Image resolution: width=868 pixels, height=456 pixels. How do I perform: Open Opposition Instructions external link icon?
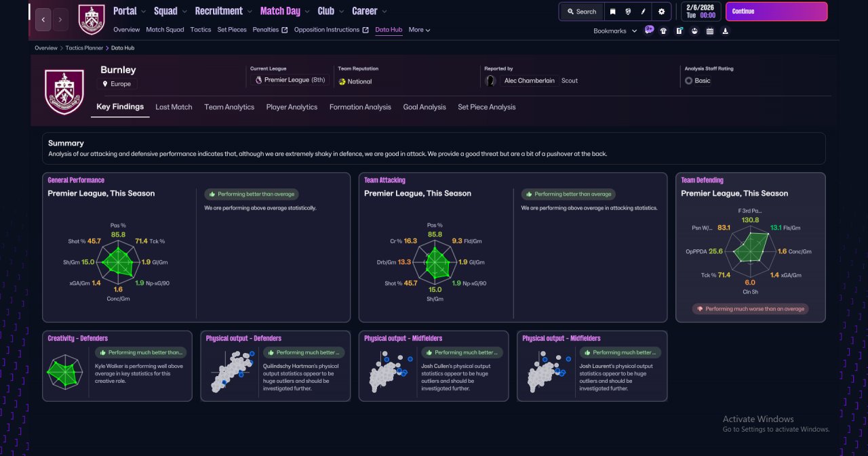(x=366, y=30)
